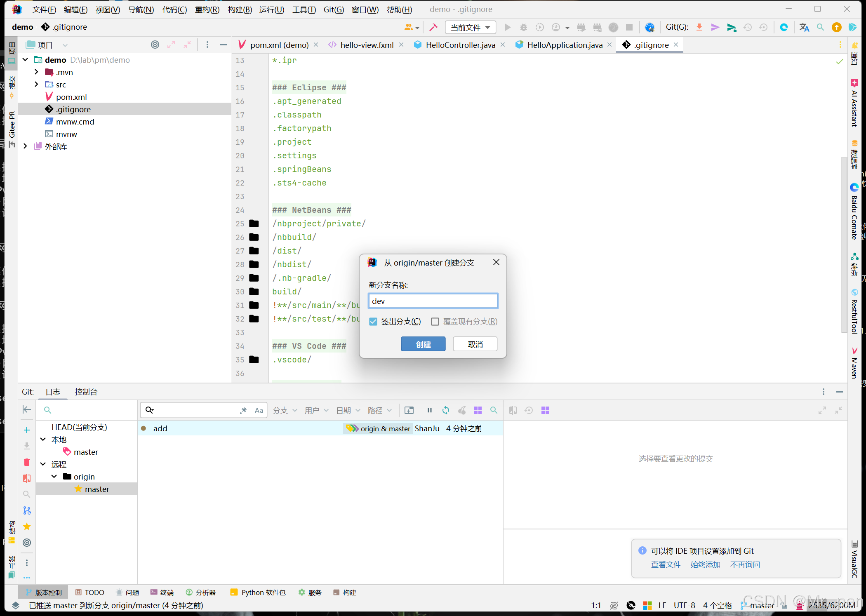
Task: Check the 覆盖现有分支 checkbox
Action: (435, 322)
